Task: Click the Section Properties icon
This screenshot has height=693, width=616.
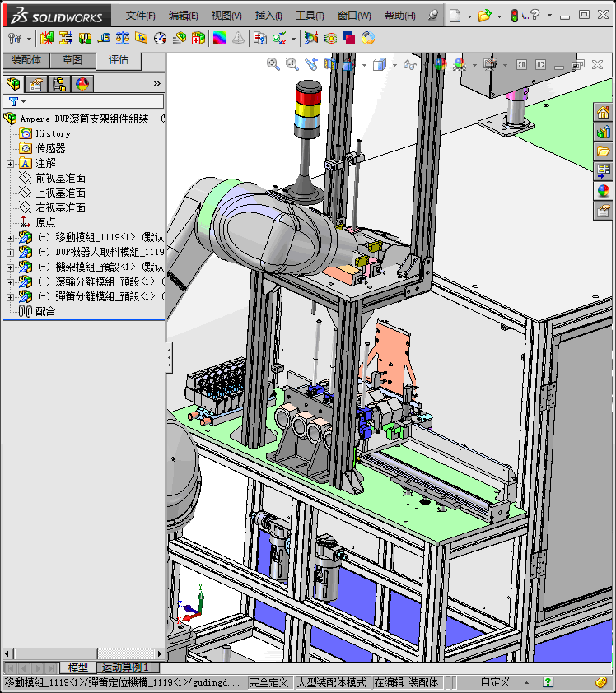Action: [142, 39]
